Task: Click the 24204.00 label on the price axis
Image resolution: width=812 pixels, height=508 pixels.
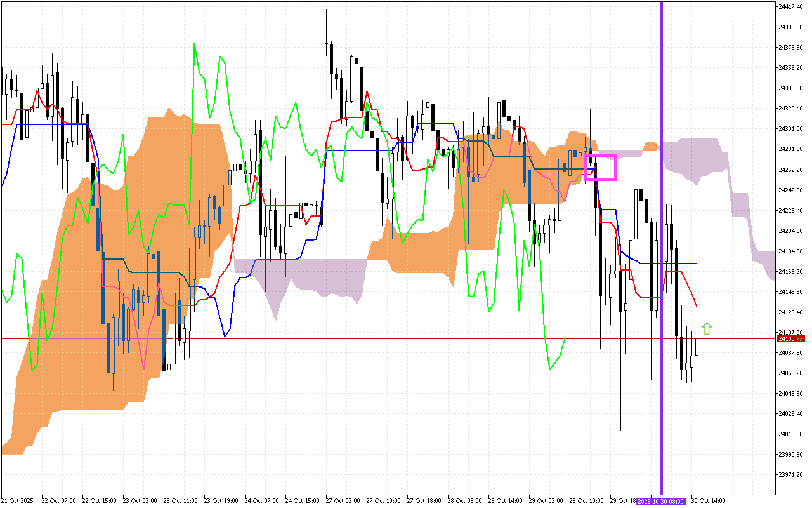Action: coord(790,231)
